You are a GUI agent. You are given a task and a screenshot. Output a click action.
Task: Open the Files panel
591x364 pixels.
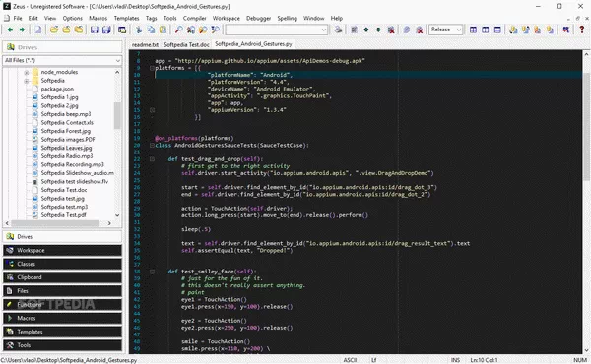pyautogui.click(x=63, y=291)
